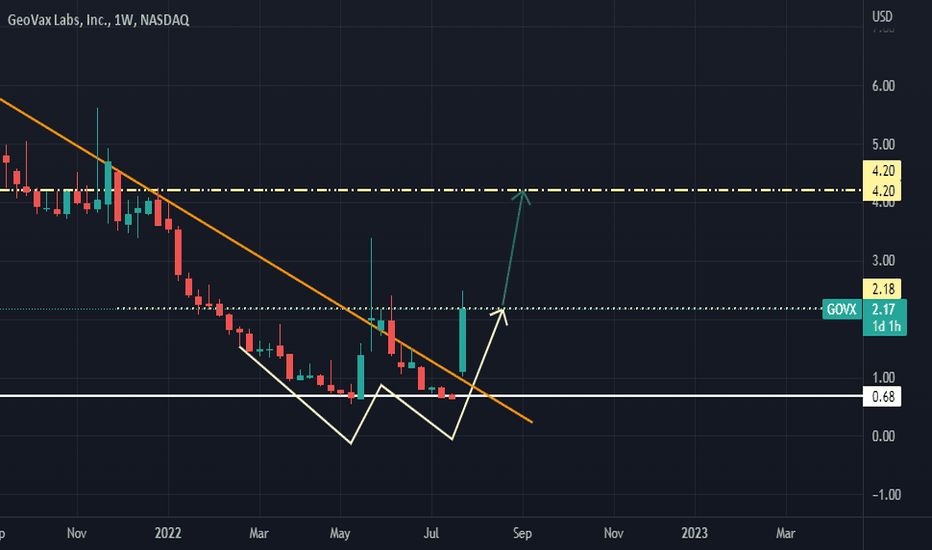
Task: Click the GeoVax Labs, Inc. chart title
Action: click(98, 20)
